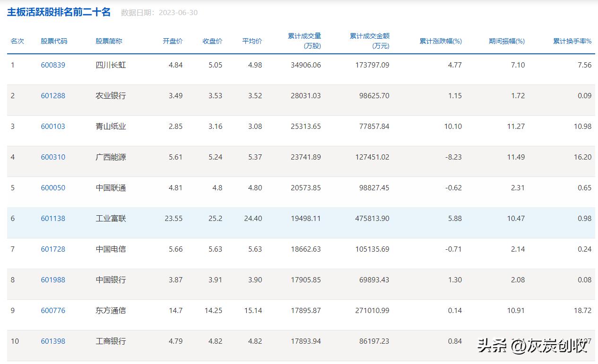Click turnover amount 475813.90
This screenshot has width=598, height=364.
pyautogui.click(x=372, y=219)
